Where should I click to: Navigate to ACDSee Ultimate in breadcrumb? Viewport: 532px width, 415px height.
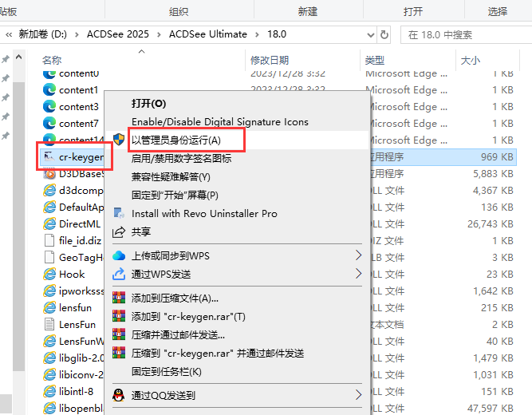click(208, 34)
